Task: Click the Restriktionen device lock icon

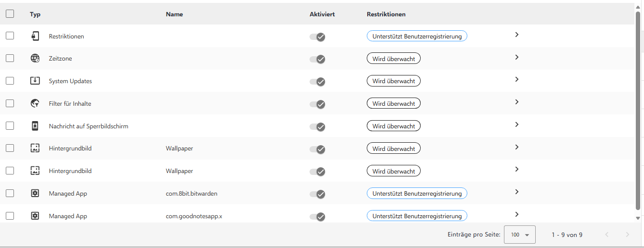Action: click(x=35, y=36)
